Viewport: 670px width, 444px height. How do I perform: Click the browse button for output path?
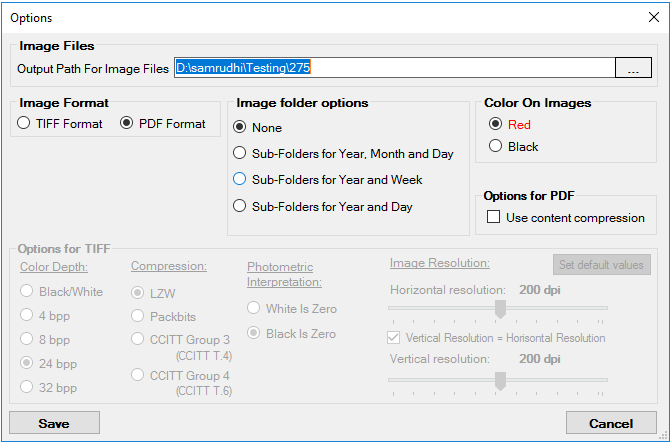coord(632,68)
